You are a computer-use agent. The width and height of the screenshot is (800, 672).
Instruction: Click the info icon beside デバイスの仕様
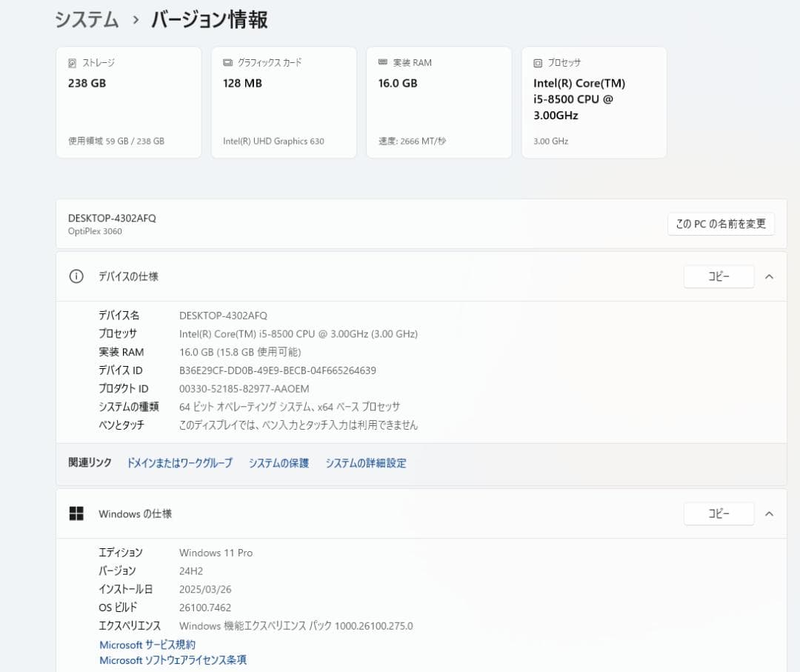point(76,276)
